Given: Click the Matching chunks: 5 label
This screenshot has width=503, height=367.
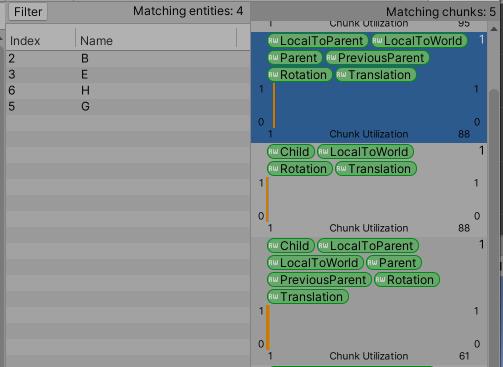Looking at the screenshot, I should pyautogui.click(x=441, y=12).
